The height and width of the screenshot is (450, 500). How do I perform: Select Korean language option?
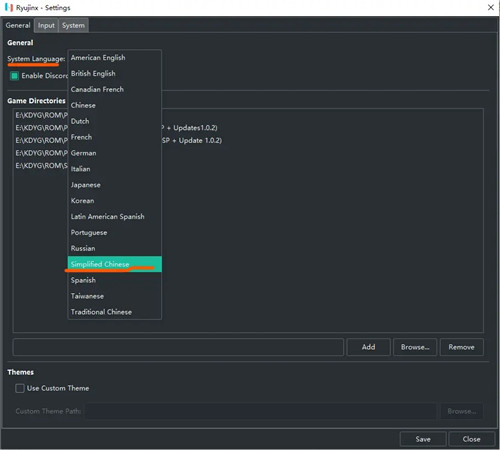pos(115,201)
